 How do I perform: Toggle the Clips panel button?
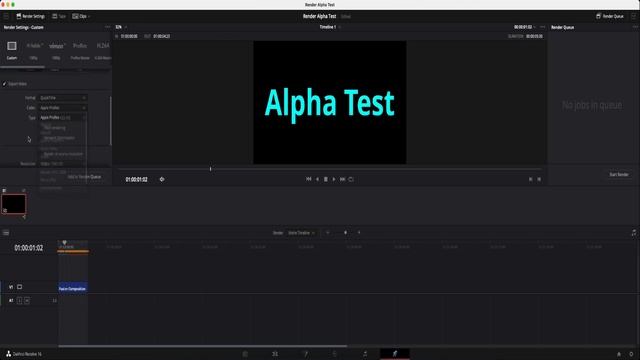(81, 16)
